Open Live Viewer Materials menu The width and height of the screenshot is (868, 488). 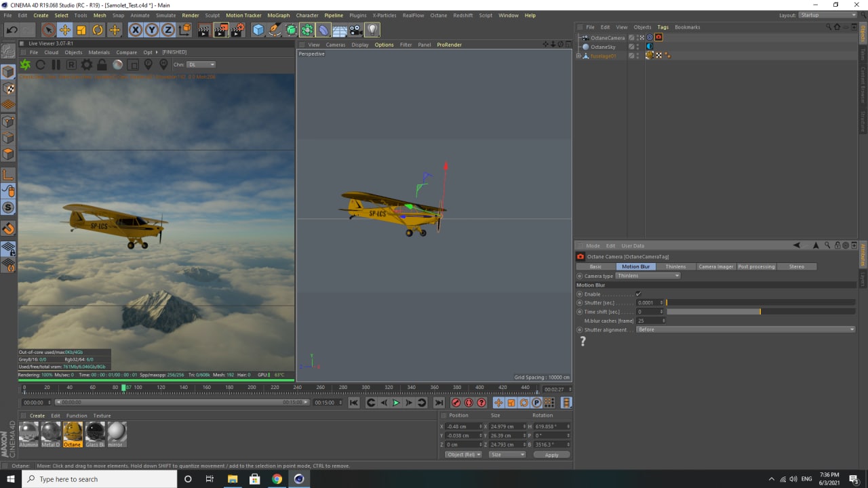coord(99,52)
